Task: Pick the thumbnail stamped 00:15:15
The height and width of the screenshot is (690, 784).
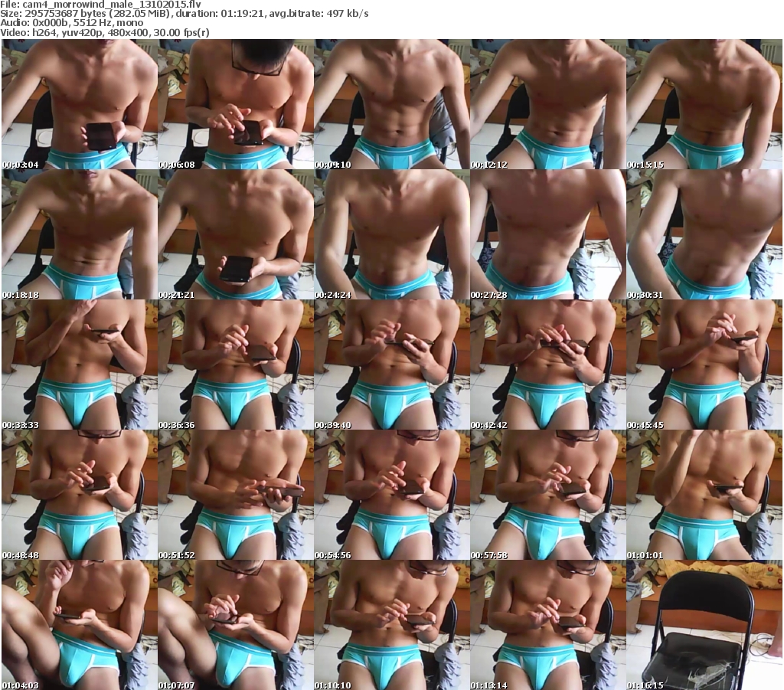Action: (704, 104)
